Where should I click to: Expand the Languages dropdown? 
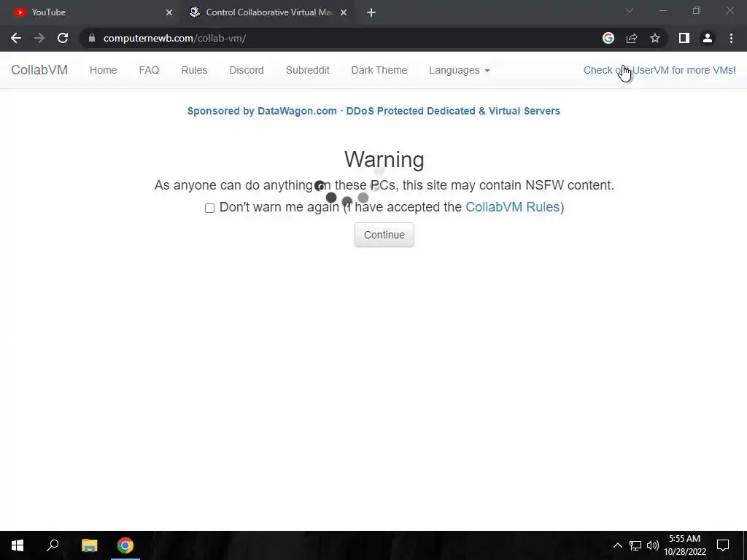(x=460, y=70)
